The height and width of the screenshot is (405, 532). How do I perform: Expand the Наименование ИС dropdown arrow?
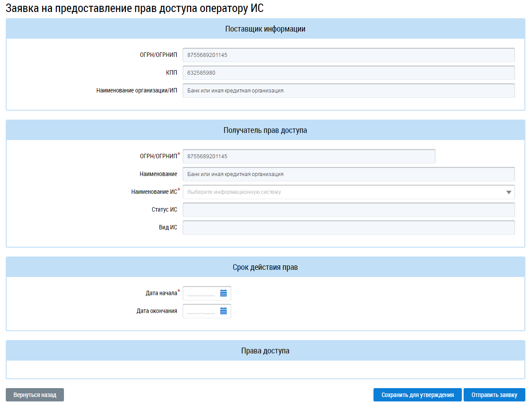pyautogui.click(x=508, y=192)
